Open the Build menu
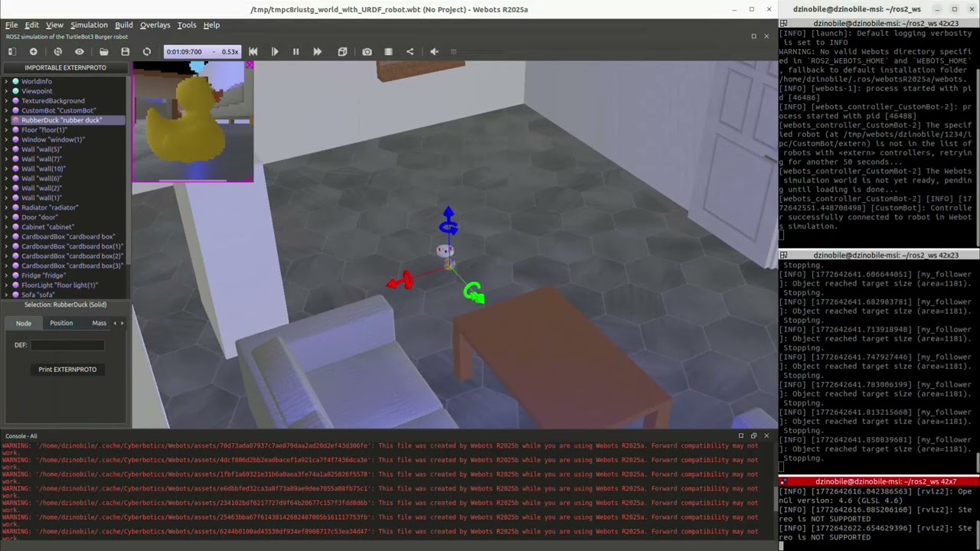The image size is (980, 551). (123, 24)
